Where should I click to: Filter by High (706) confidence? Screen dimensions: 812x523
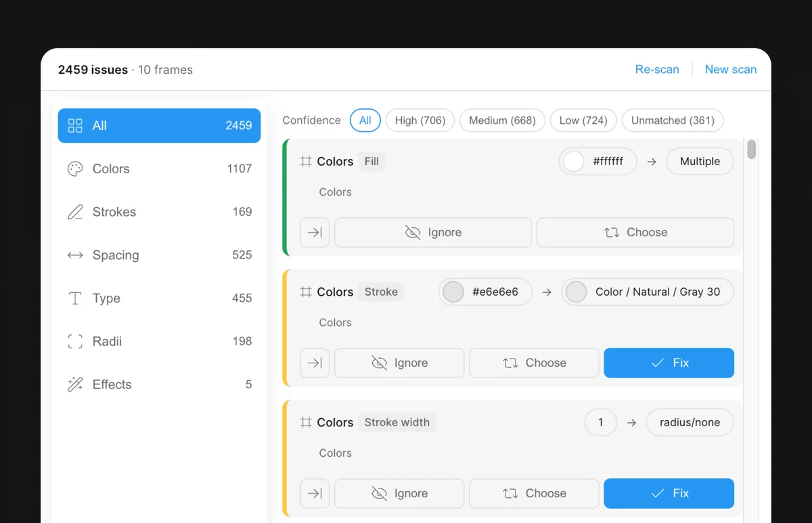pos(420,120)
